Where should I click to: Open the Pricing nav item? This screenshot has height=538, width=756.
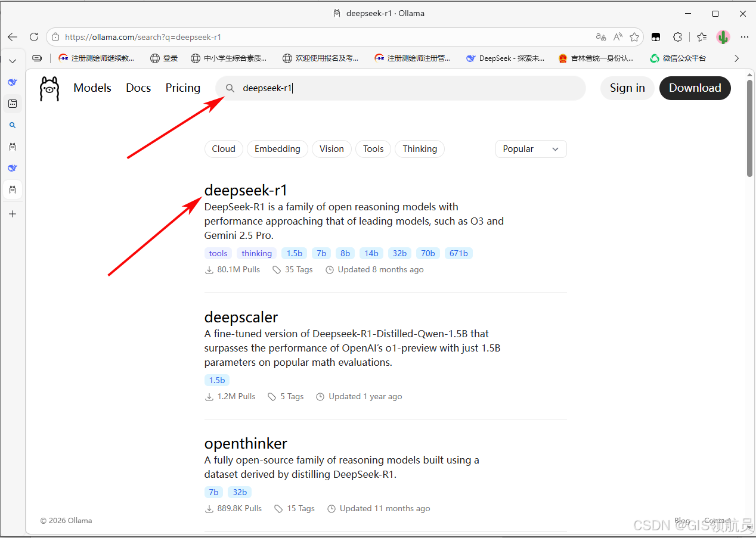[183, 88]
